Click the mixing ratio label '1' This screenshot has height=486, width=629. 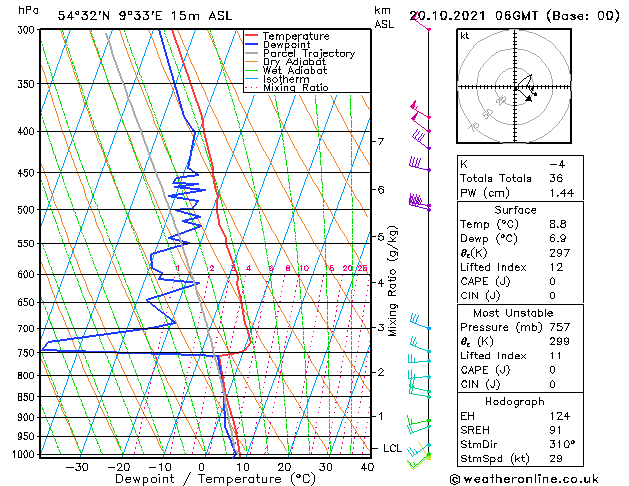tap(178, 268)
